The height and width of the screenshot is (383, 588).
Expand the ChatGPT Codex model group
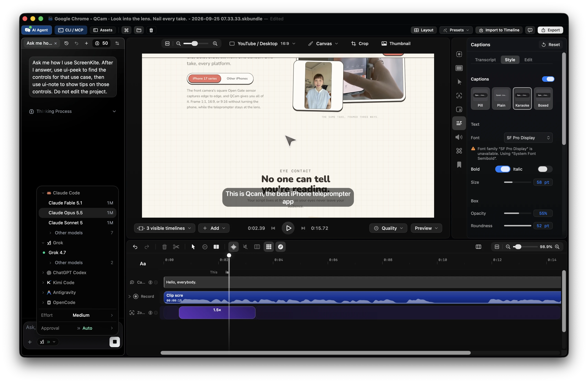tap(43, 272)
